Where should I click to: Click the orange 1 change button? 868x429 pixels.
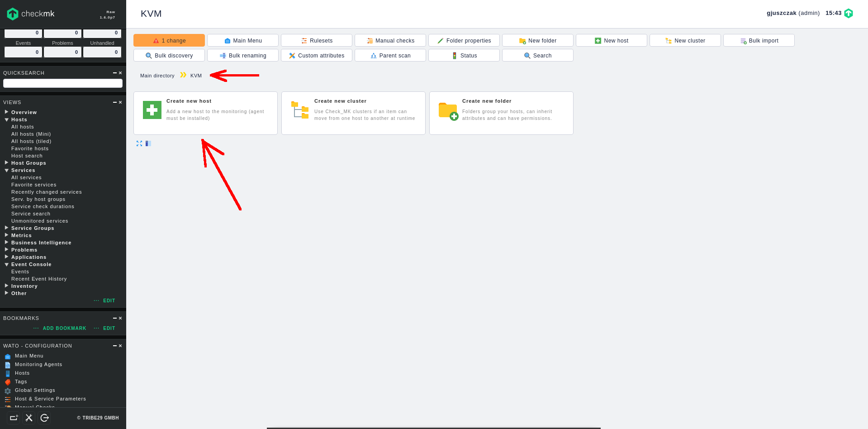tap(169, 41)
